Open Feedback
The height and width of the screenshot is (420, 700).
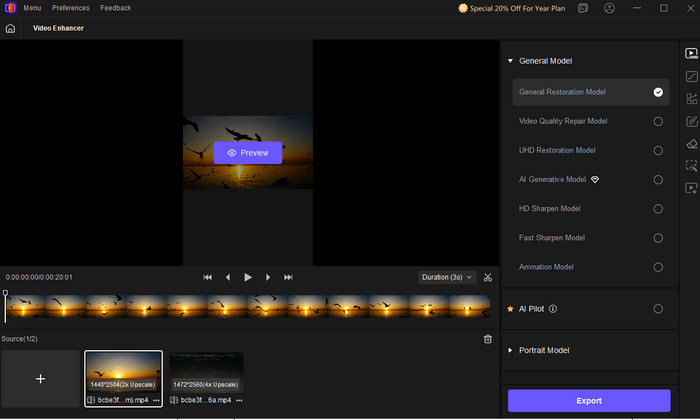coord(116,8)
